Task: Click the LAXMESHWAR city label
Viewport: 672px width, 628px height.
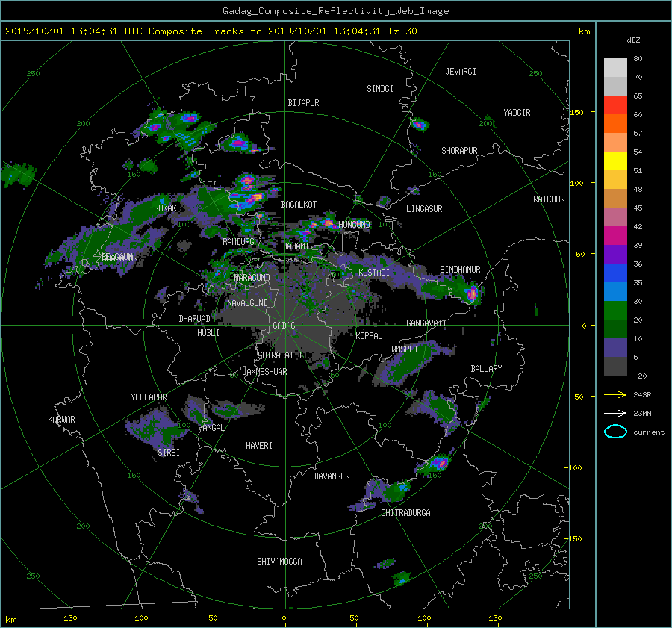Action: point(264,372)
